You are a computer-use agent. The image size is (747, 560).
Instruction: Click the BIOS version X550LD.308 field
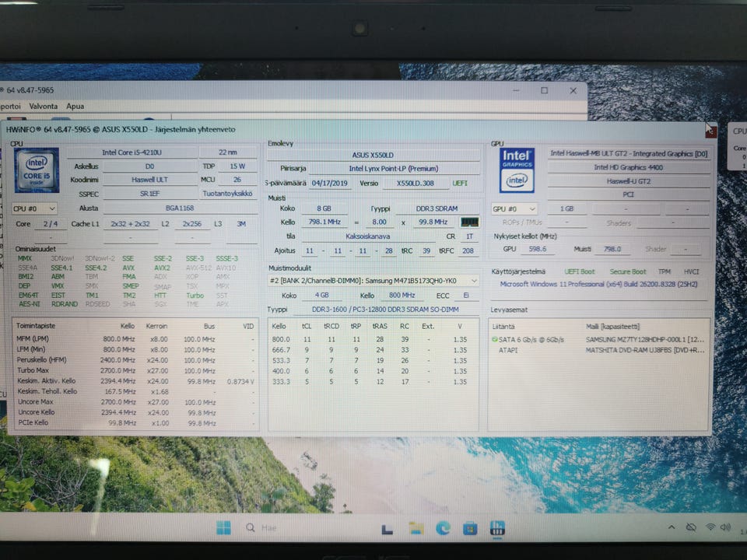point(415,184)
